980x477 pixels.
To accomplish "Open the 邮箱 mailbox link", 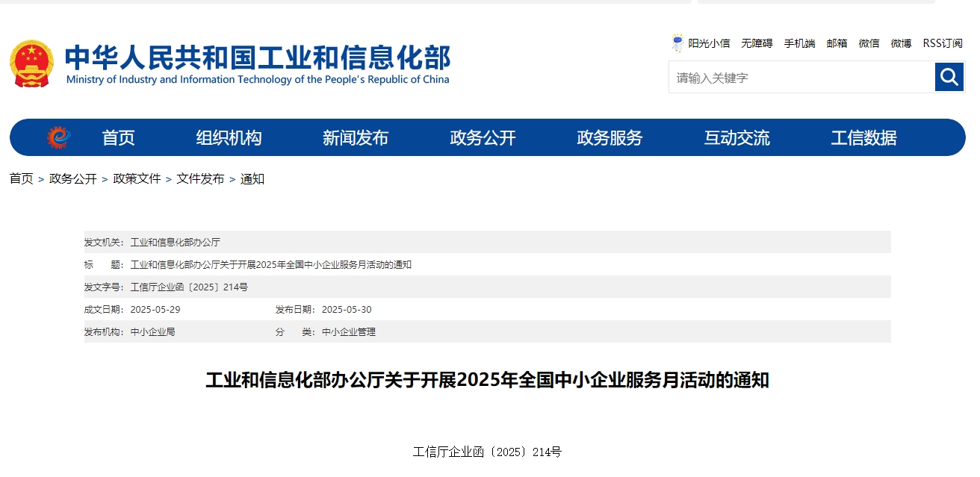I will click(837, 43).
